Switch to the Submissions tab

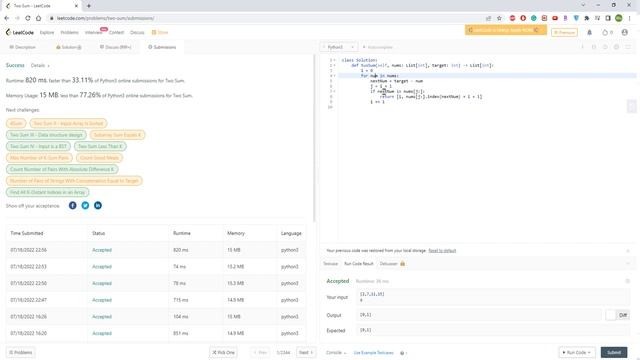162,47
